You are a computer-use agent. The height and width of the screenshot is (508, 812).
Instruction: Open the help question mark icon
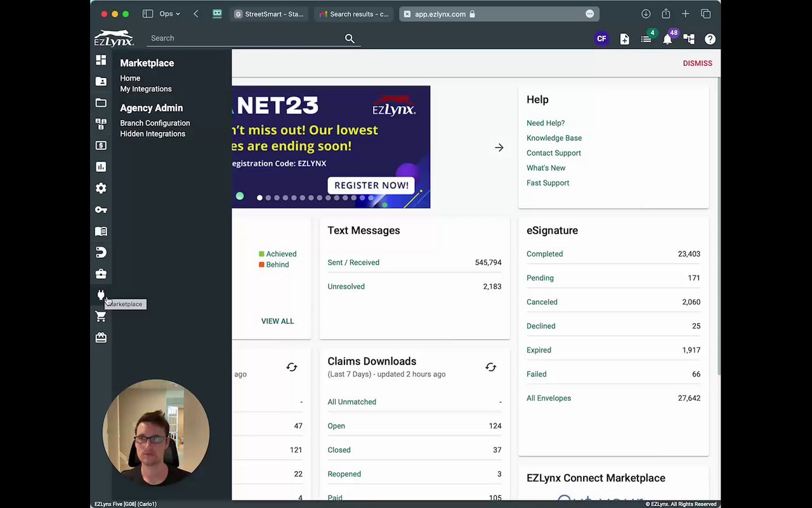pos(710,39)
